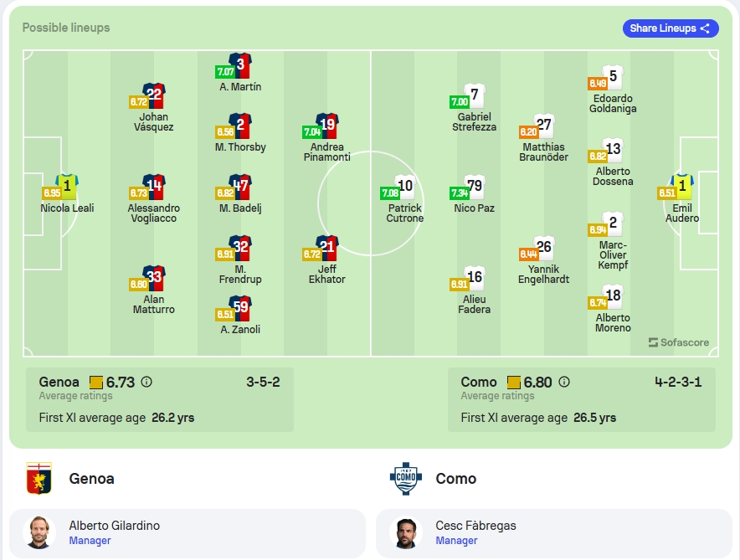Screen dimensions: 740x560
Task: Select Matthias Braunöder's 6.20 rating badge
Action: pyautogui.click(x=528, y=131)
